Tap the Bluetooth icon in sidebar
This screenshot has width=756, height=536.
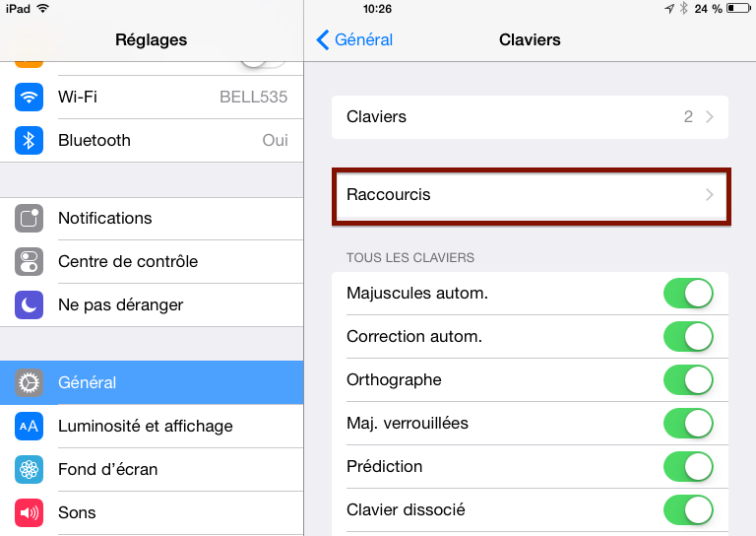tap(30, 140)
